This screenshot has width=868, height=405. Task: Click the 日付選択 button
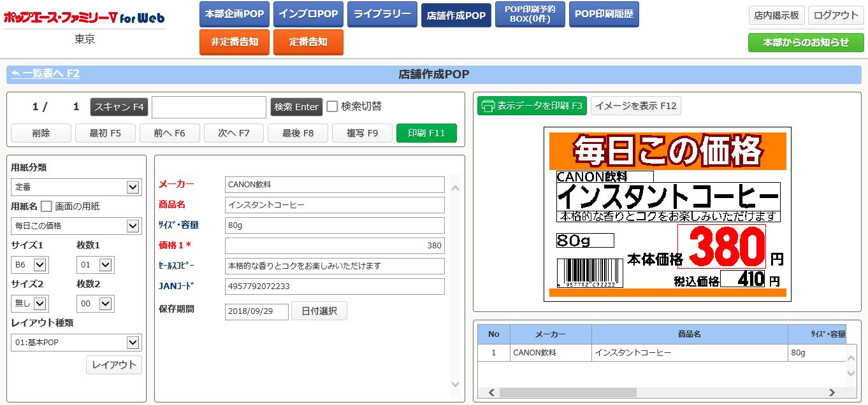319,311
